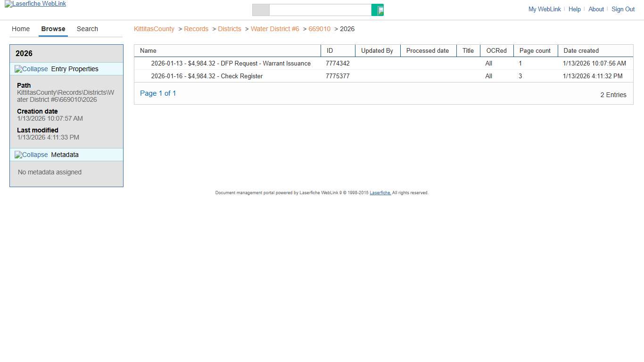Select the Browse tab
The width and height of the screenshot is (644, 362).
(x=53, y=29)
